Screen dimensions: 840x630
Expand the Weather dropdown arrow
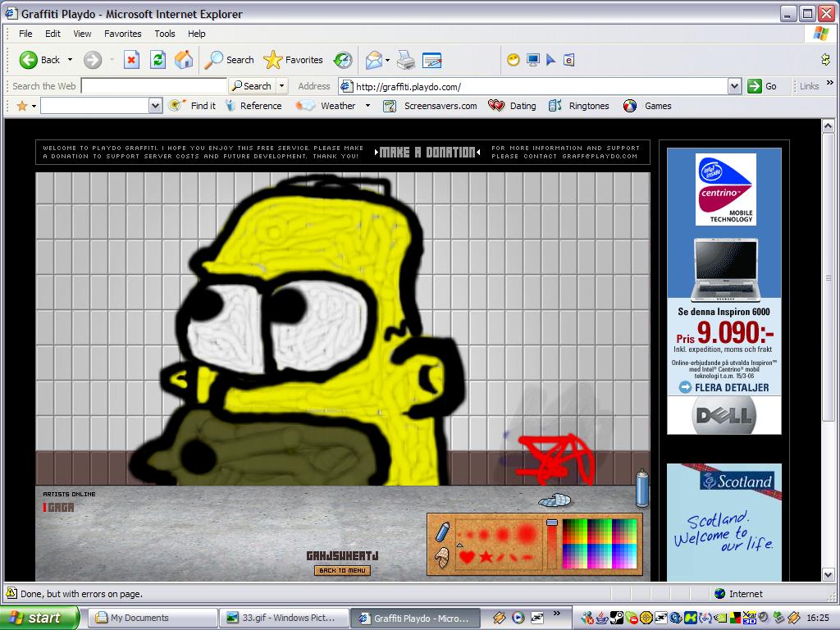click(x=367, y=106)
